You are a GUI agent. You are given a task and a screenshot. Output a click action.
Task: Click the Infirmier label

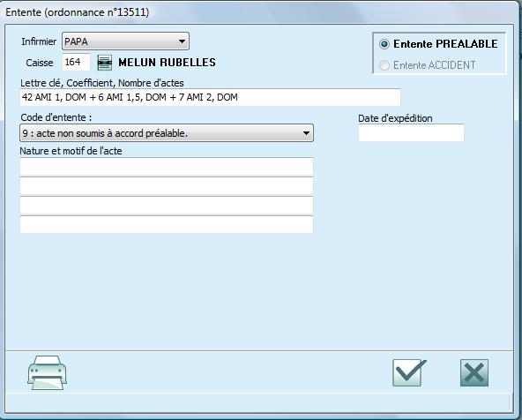[39, 41]
